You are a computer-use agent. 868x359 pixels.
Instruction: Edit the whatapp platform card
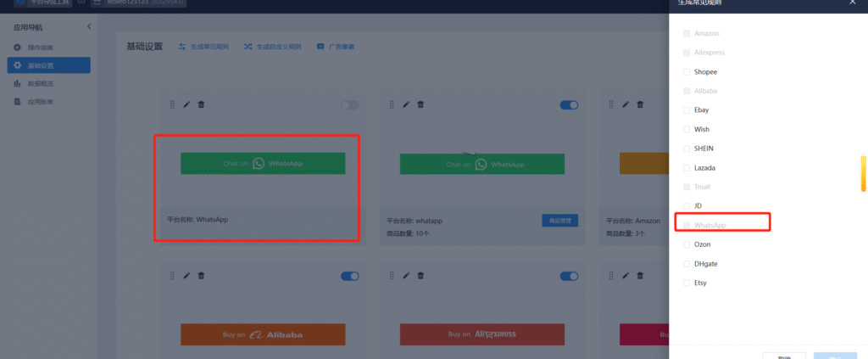[x=406, y=104]
